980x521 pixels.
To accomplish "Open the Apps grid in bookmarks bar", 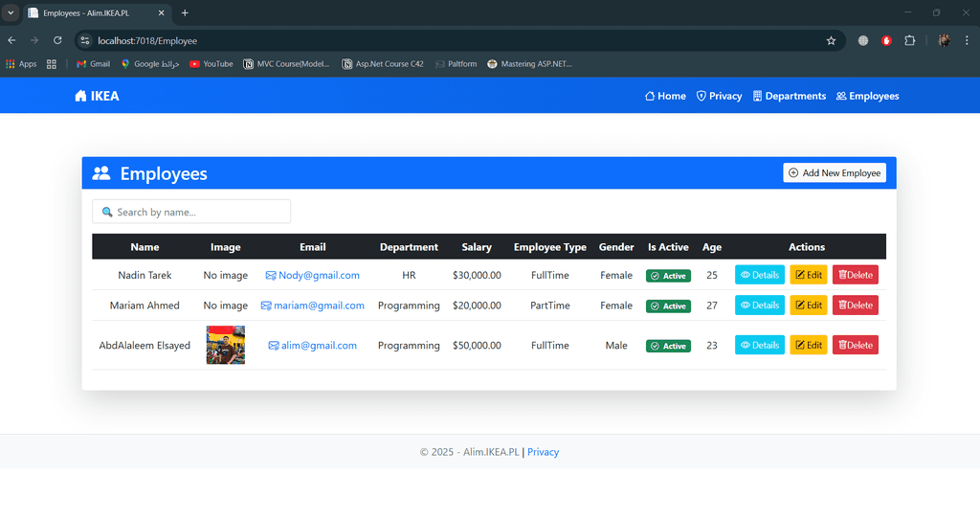I will pos(21,64).
